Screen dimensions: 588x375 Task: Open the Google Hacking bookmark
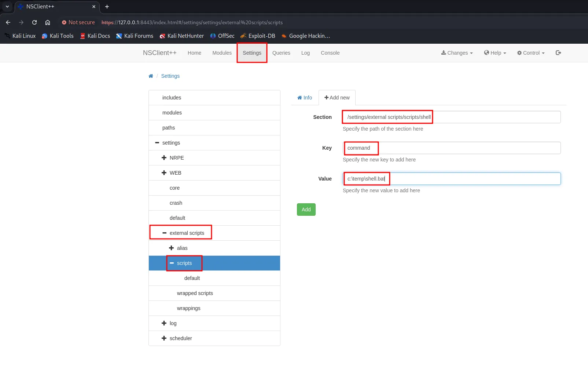click(306, 36)
